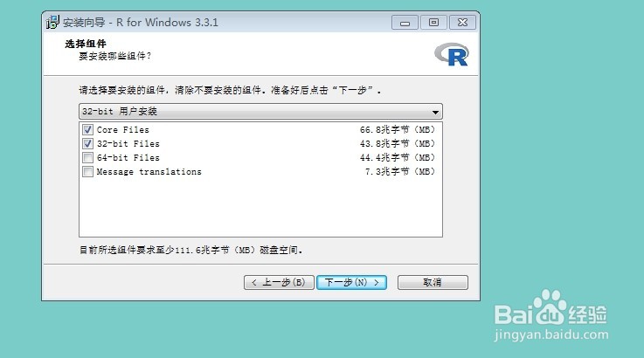
Task: Select the Core Files label text
Action: [123, 130]
